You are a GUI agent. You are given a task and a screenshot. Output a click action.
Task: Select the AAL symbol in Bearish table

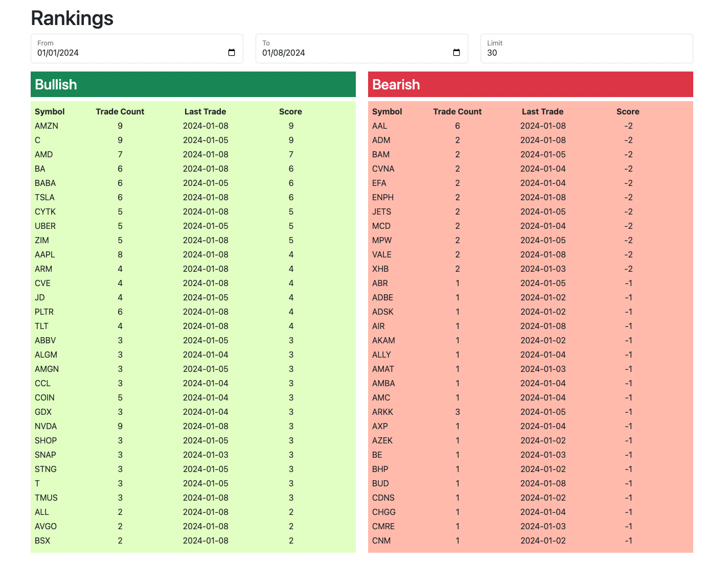pos(380,126)
